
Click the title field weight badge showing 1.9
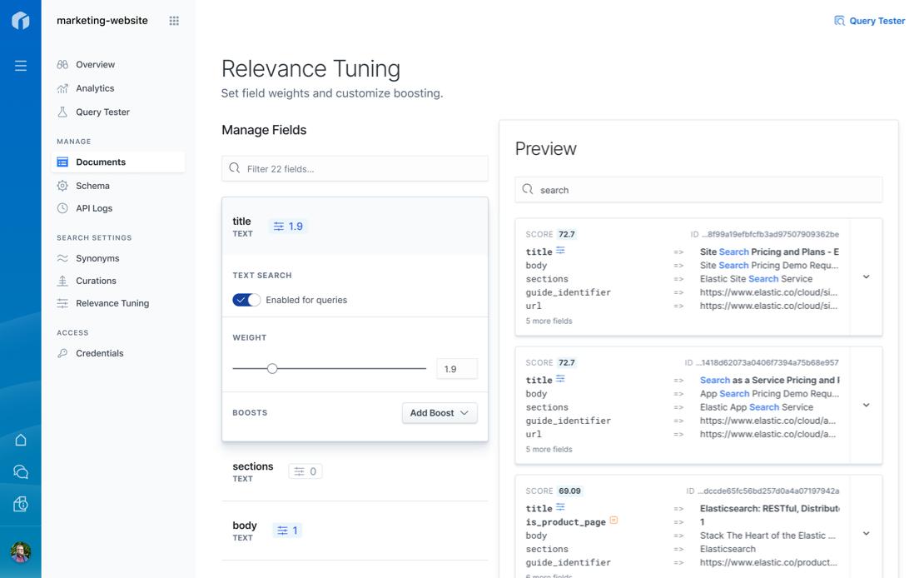tap(288, 227)
